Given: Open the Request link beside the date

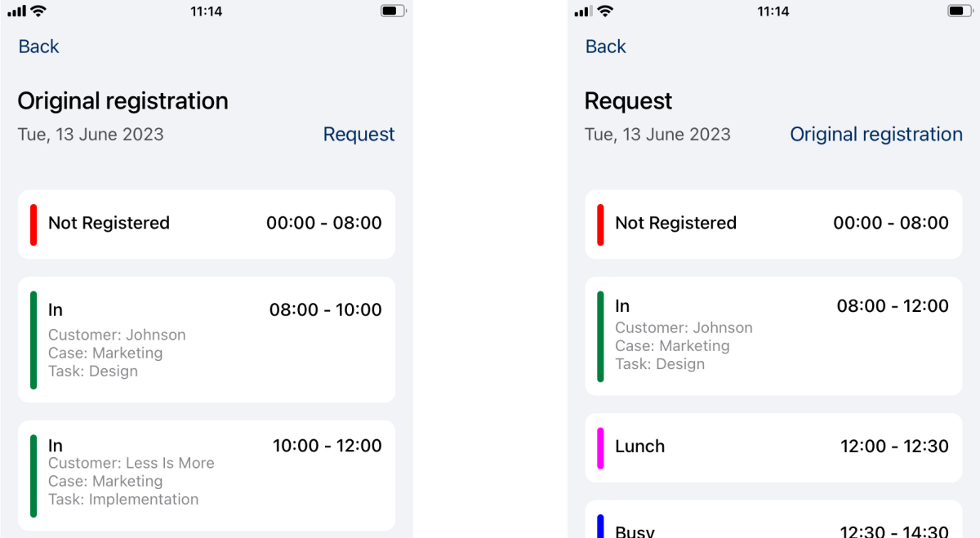Looking at the screenshot, I should click(359, 134).
